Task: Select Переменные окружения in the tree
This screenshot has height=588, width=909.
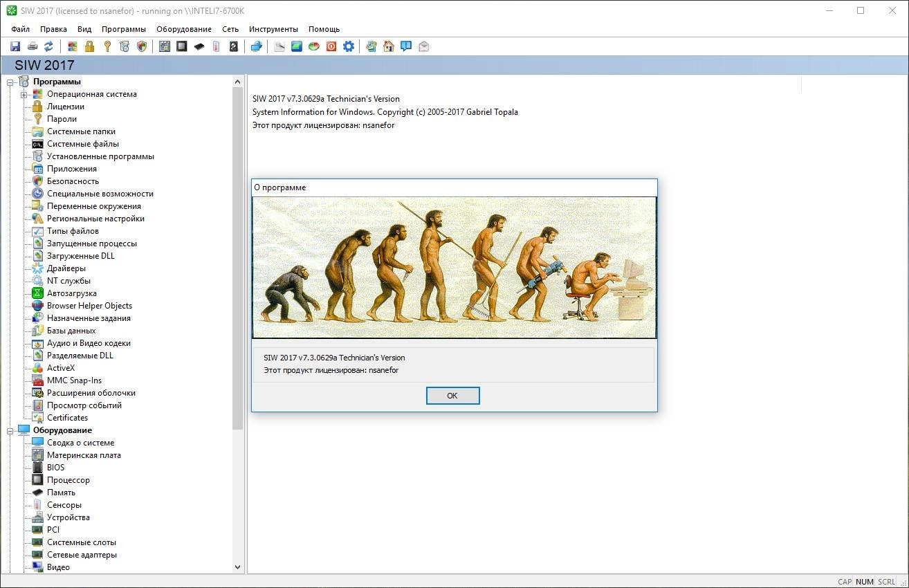Action: tap(94, 206)
